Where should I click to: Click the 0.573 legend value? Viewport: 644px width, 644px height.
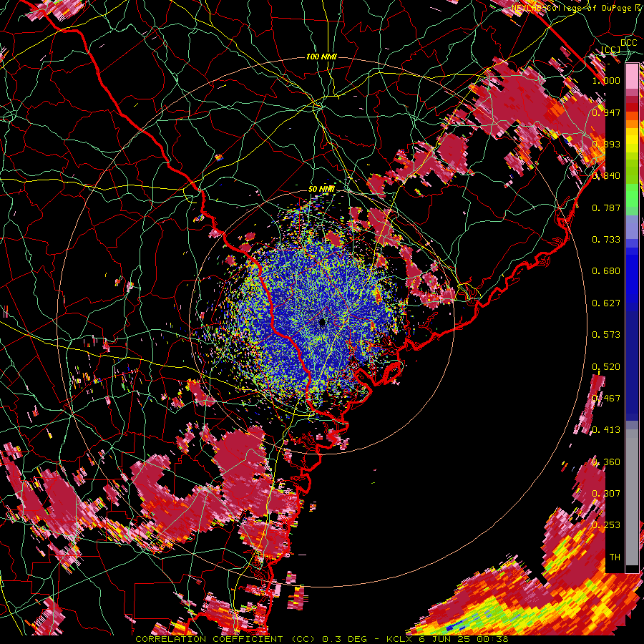(x=606, y=335)
